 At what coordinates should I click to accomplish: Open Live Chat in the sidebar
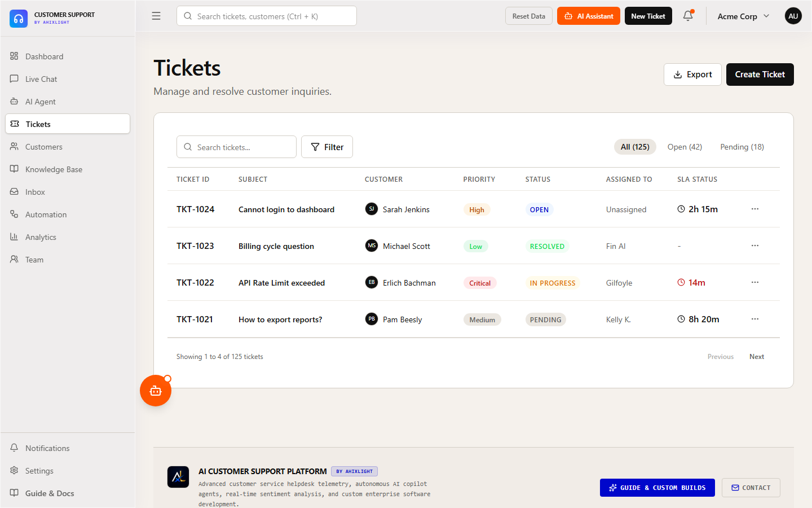point(68,79)
